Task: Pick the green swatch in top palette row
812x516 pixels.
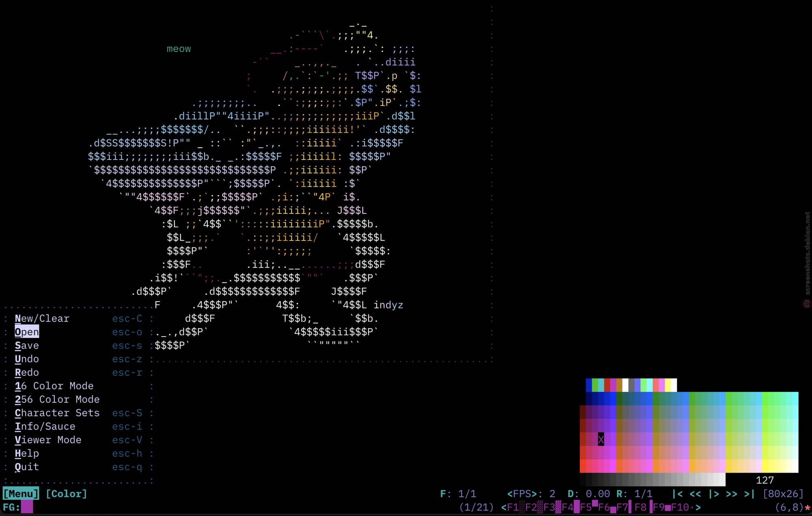Action: pos(595,385)
